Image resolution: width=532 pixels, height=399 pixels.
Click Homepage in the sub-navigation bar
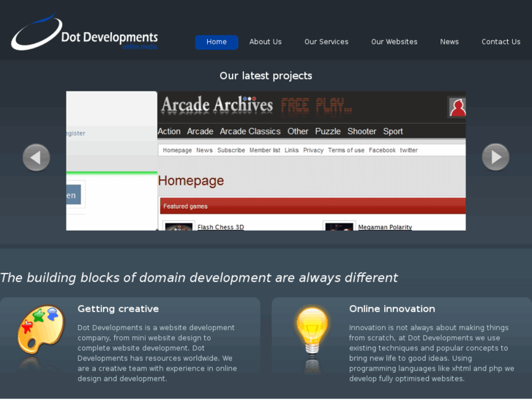tap(177, 150)
